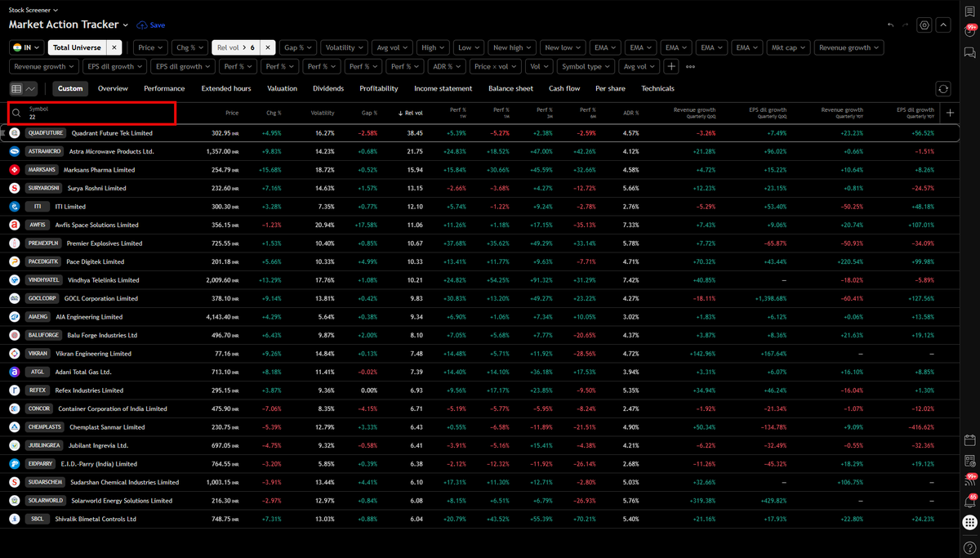The image size is (980, 558).
Task: Select the Shivalik Bimetal Controls Ltd row name
Action: pos(97,519)
